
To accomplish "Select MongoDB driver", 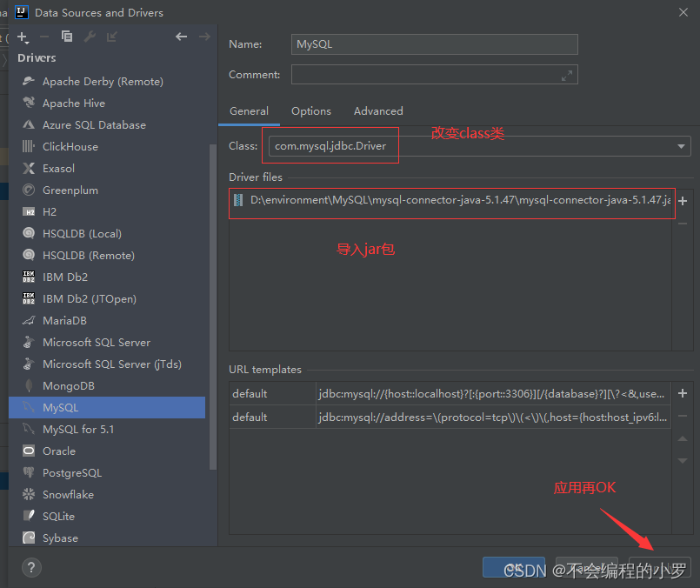I will pyautogui.click(x=107, y=385).
